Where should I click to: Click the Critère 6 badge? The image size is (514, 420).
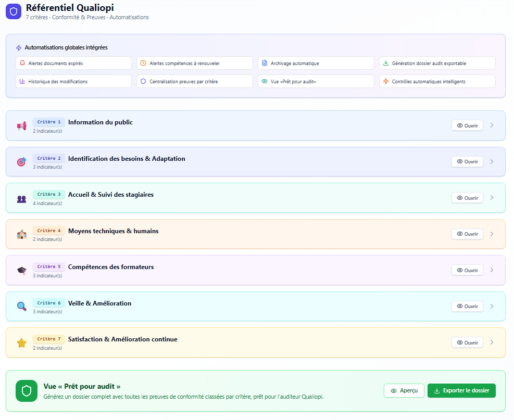pyautogui.click(x=49, y=303)
